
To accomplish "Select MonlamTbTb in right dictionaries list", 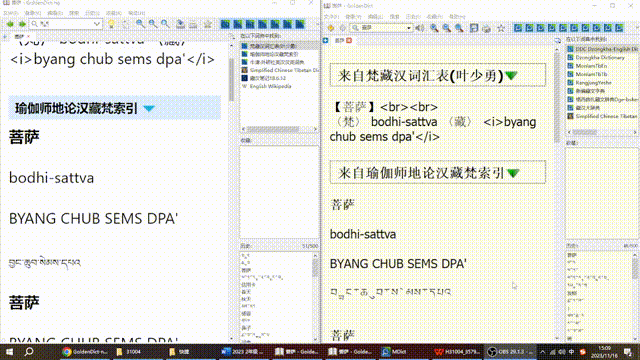I will click(x=602, y=74).
